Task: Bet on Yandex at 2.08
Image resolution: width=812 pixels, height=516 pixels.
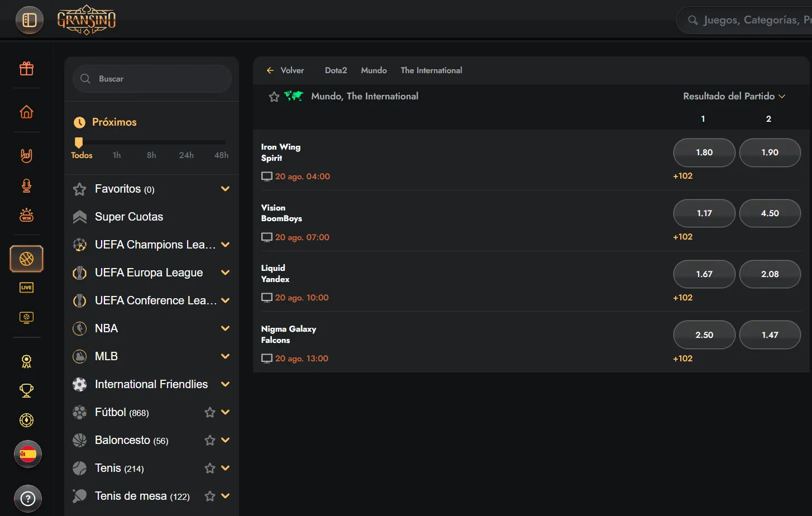Action: point(770,274)
